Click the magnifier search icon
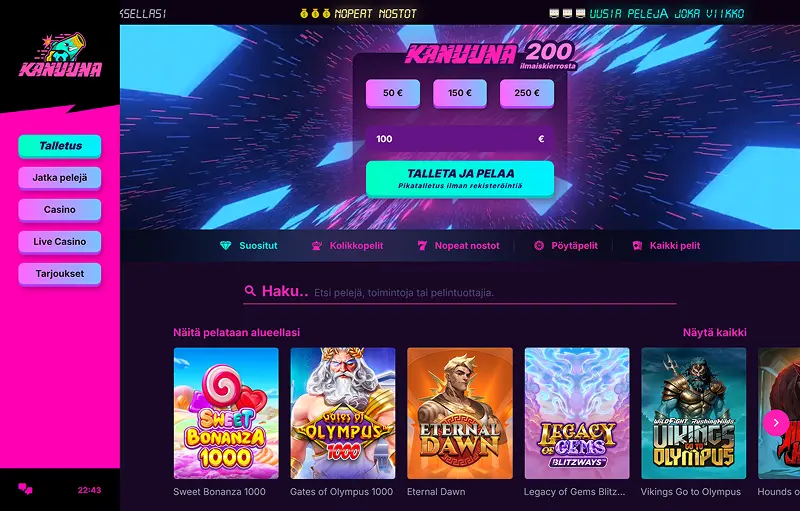 pyautogui.click(x=250, y=291)
